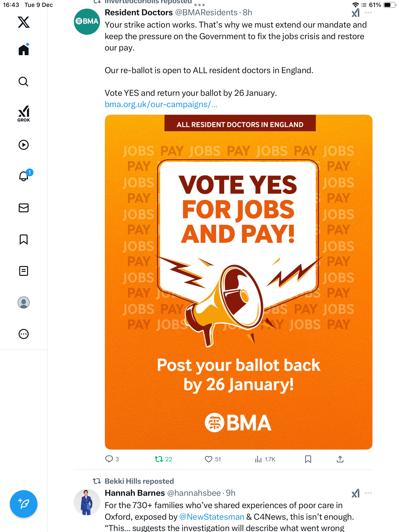Undo repost on Resident Doctors post
The height and width of the screenshot is (532, 399).
pyautogui.click(x=159, y=459)
